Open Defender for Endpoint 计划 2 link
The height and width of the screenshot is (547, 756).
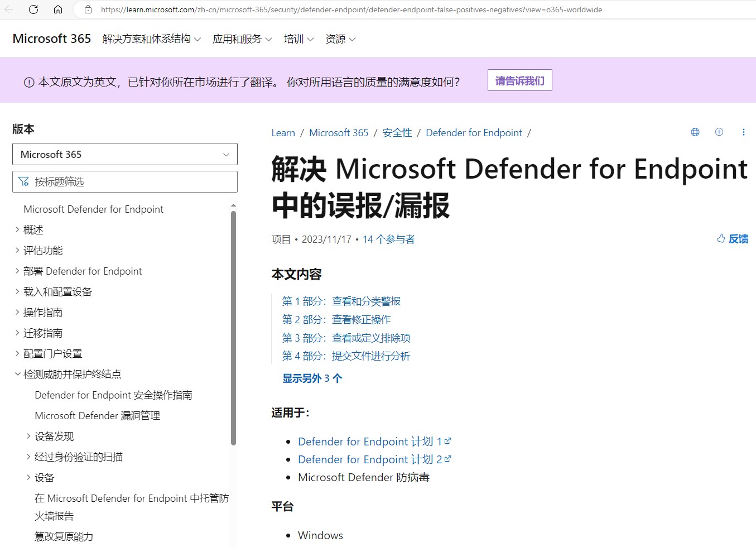(374, 459)
